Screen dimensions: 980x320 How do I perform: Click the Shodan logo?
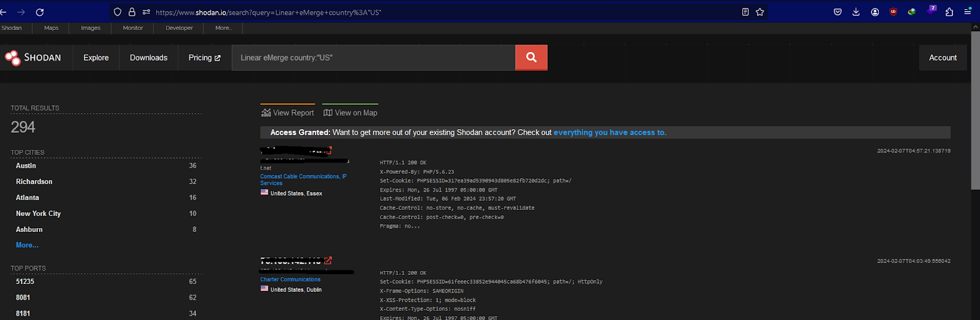click(x=33, y=58)
